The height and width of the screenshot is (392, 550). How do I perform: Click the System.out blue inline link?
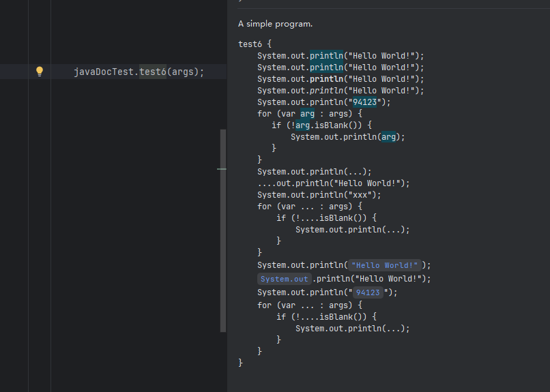pyautogui.click(x=284, y=279)
